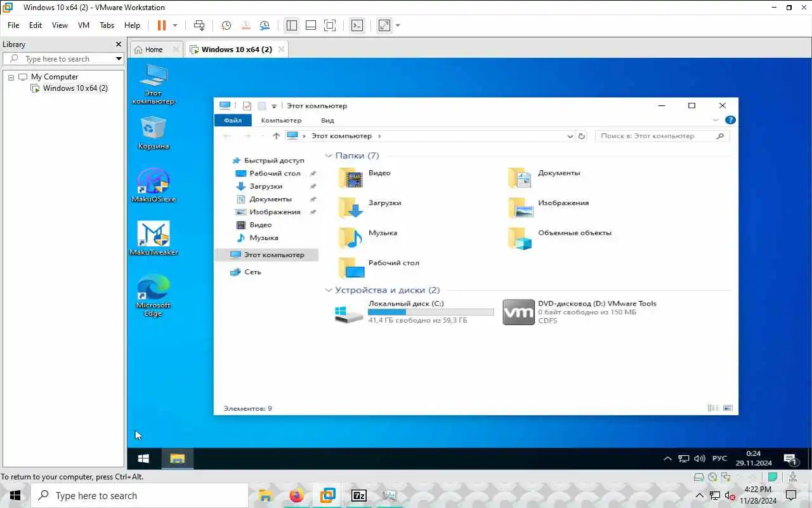Screen dimensions: 812x508
Task: Click the Explorer refresh button
Action: [582, 136]
